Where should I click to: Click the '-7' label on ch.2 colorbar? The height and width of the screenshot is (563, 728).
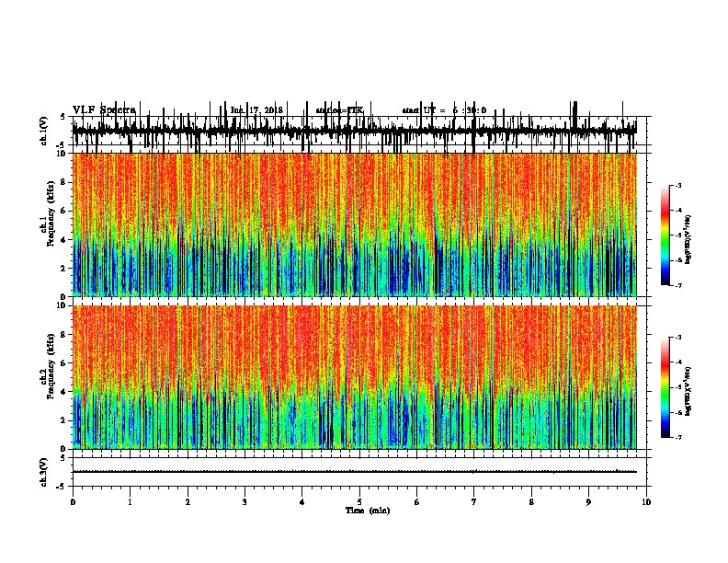point(678,437)
